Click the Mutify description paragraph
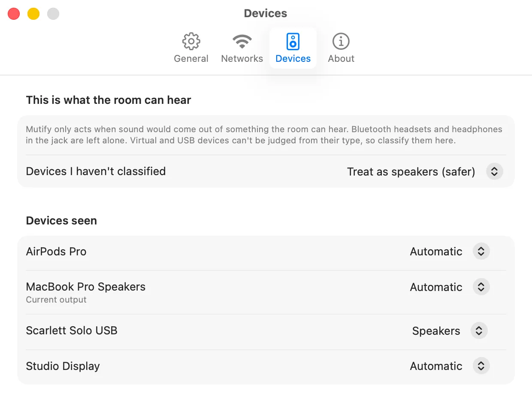This screenshot has height=412, width=532. (264, 135)
